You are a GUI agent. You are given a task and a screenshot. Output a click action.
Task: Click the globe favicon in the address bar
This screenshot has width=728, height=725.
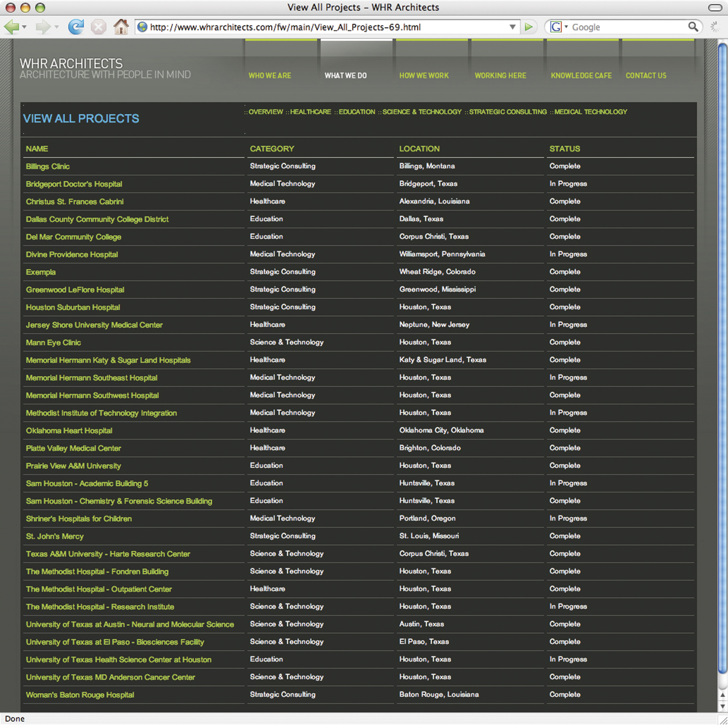[x=142, y=27]
